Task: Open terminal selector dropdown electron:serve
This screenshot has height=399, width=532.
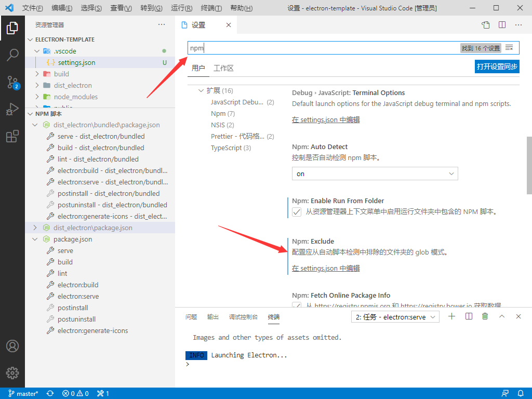Action: [x=395, y=317]
